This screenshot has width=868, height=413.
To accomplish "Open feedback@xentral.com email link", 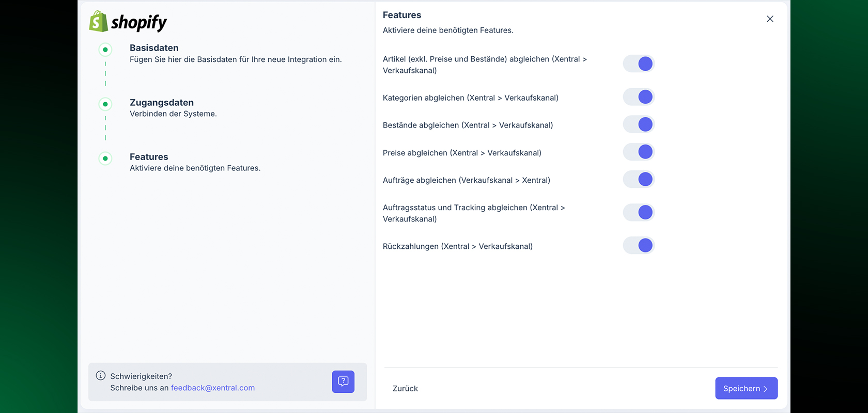I will pyautogui.click(x=213, y=388).
